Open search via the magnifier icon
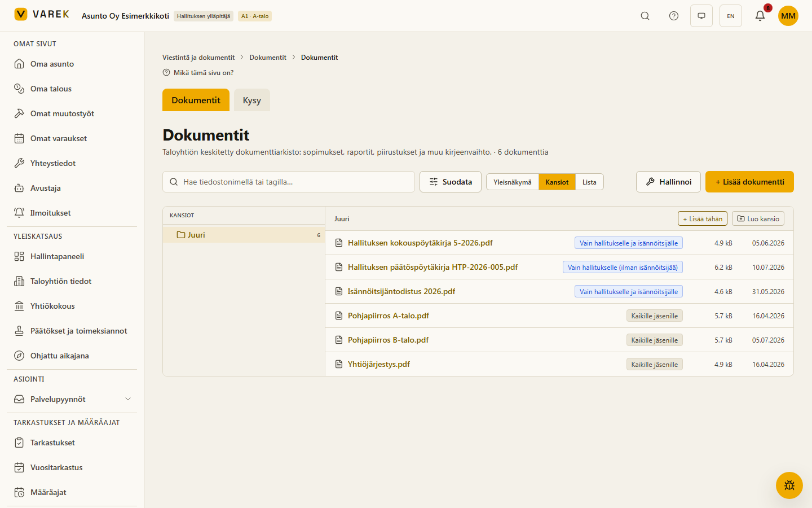 (645, 16)
